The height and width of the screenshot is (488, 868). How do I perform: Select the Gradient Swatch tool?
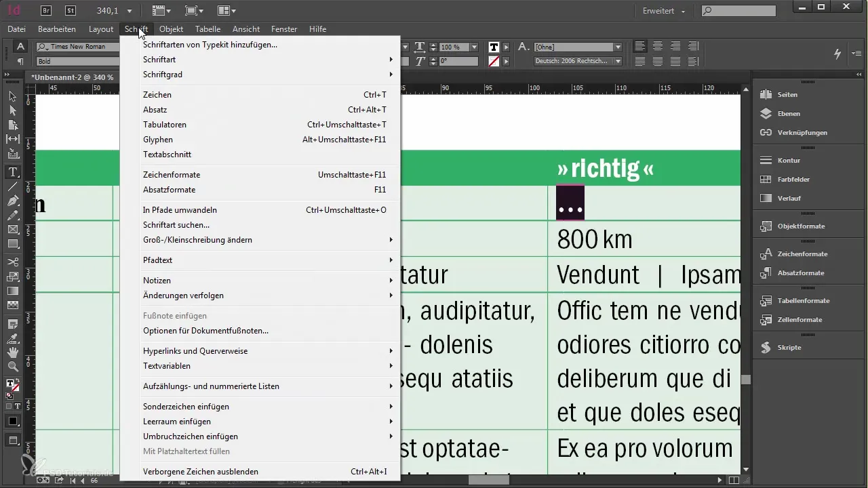[13, 291]
